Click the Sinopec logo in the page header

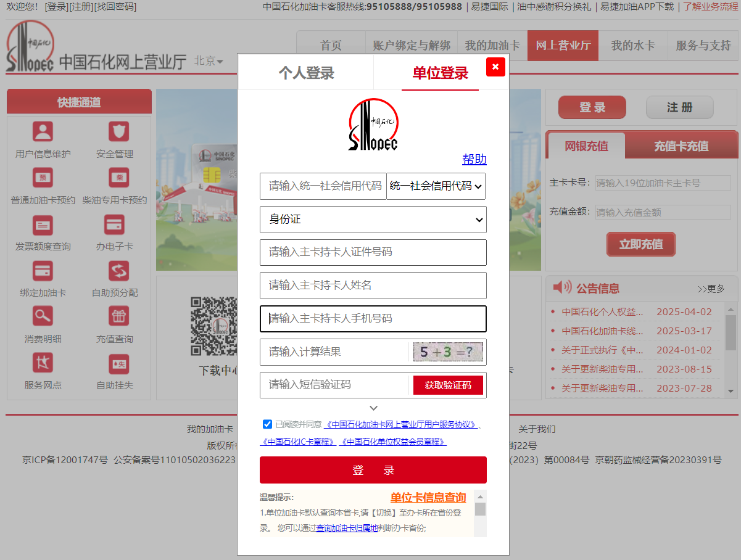(30, 47)
